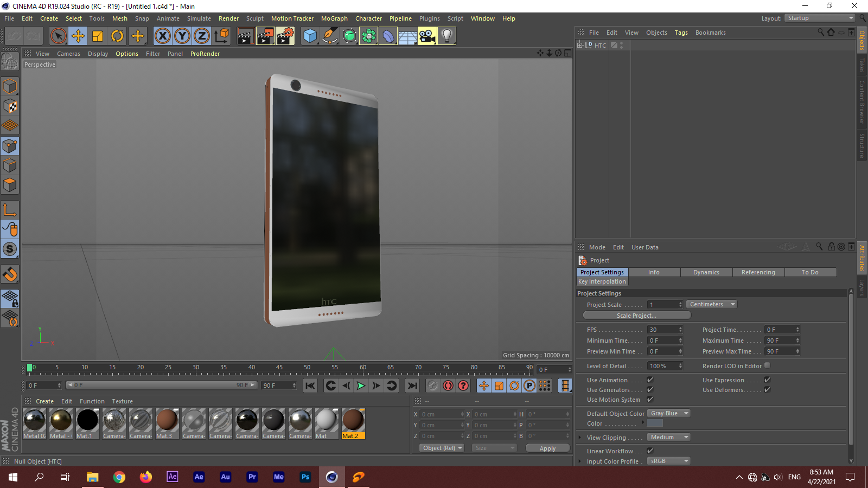Expand the HTC null object
Screen dimensions: 868x488
point(579,45)
